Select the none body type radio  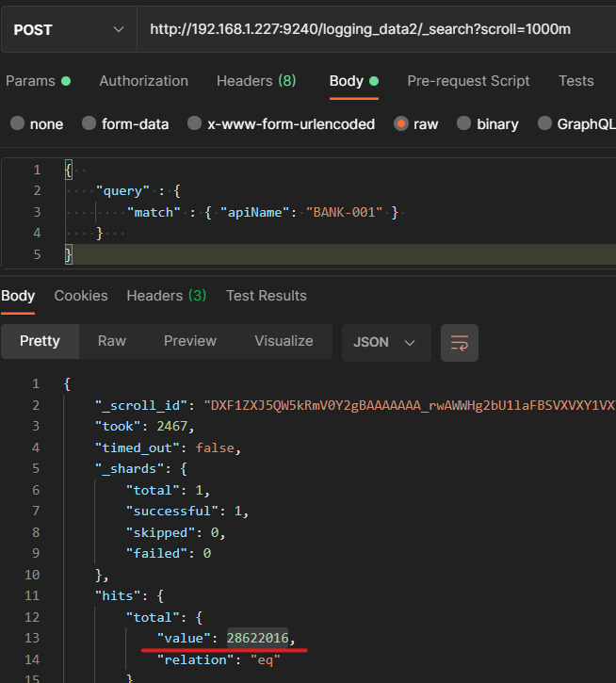point(17,123)
